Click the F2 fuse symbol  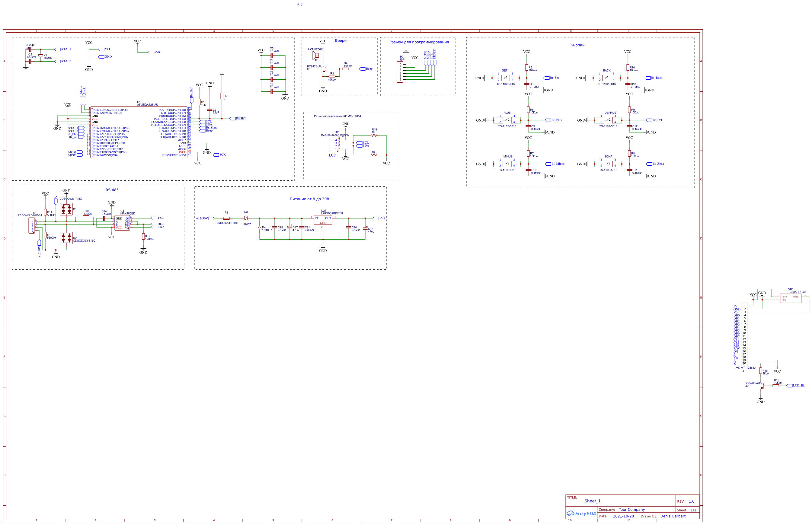[x=226, y=218]
